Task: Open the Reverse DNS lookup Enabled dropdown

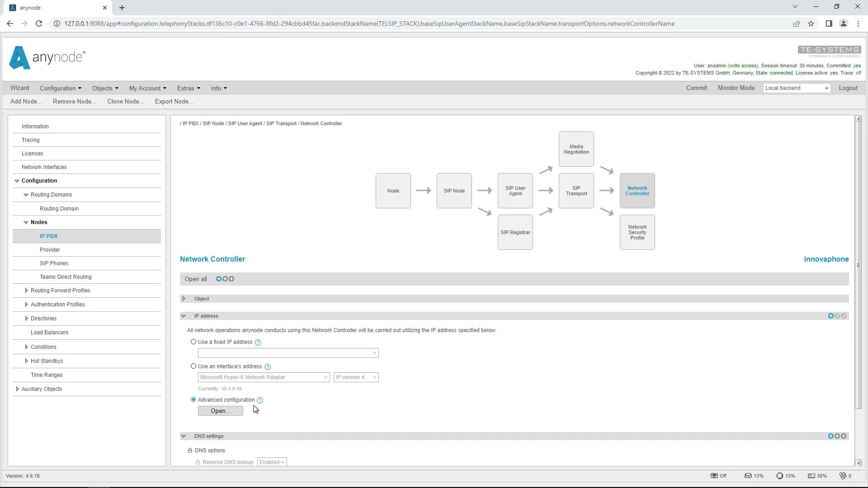Action: pyautogui.click(x=272, y=462)
